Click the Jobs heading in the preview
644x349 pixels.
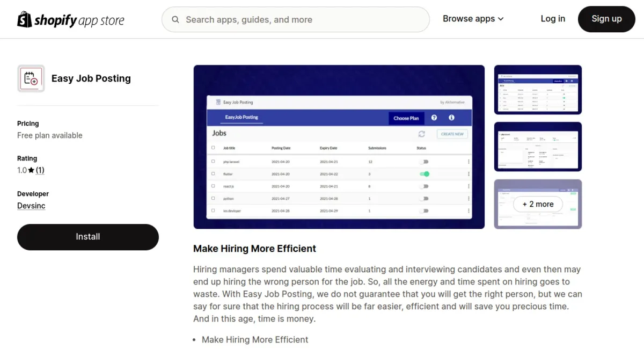(x=219, y=133)
